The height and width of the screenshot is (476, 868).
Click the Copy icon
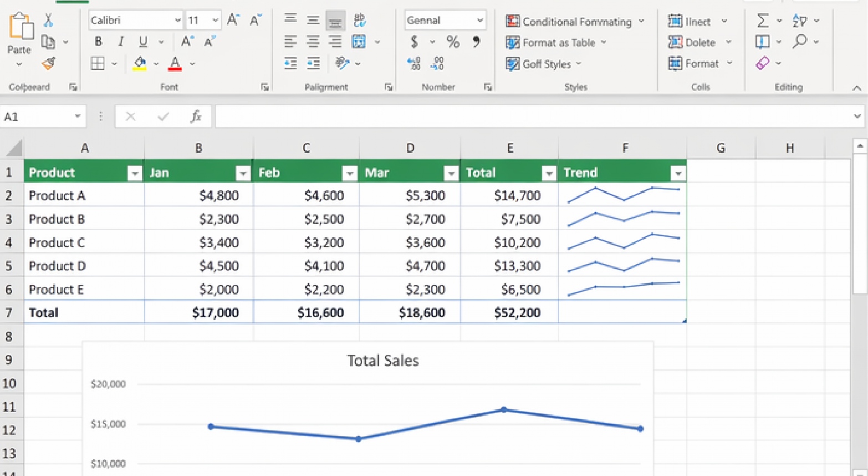pyautogui.click(x=48, y=42)
